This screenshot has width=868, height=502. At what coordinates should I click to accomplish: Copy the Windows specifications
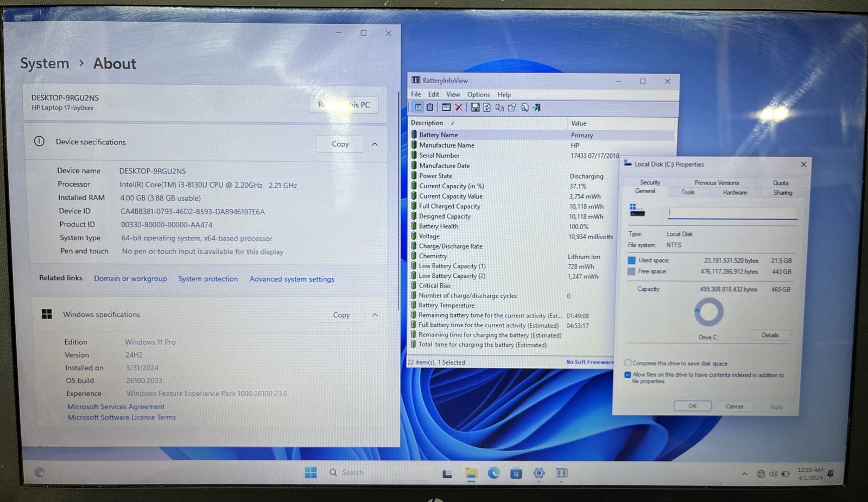point(341,315)
